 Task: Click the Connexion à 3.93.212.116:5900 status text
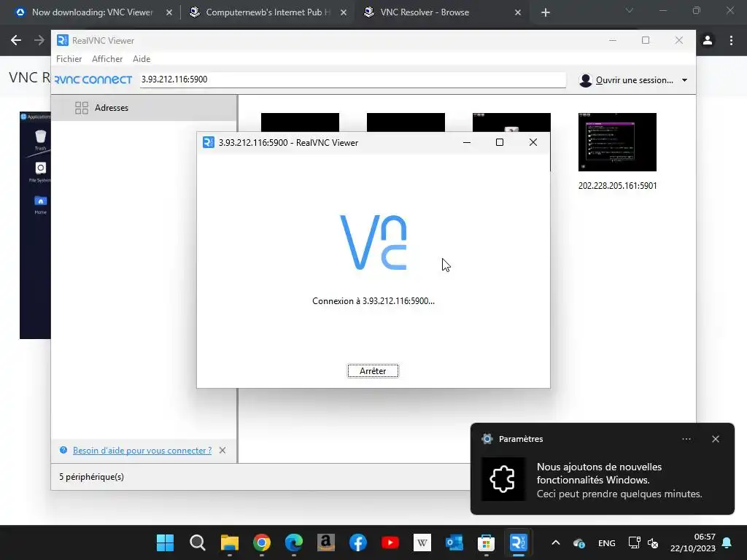tap(373, 301)
